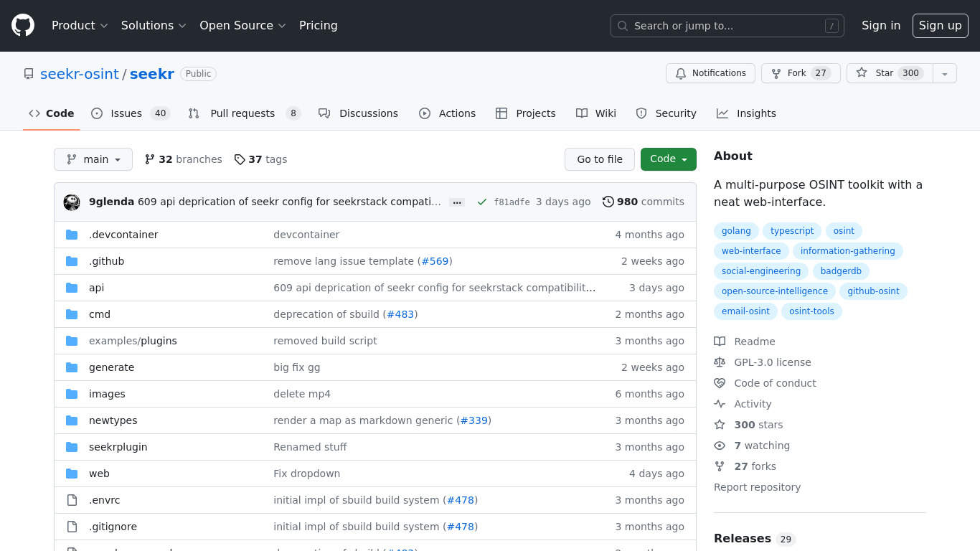This screenshot has height=551, width=980.
Task: Open the Pricing link
Action: click(319, 25)
